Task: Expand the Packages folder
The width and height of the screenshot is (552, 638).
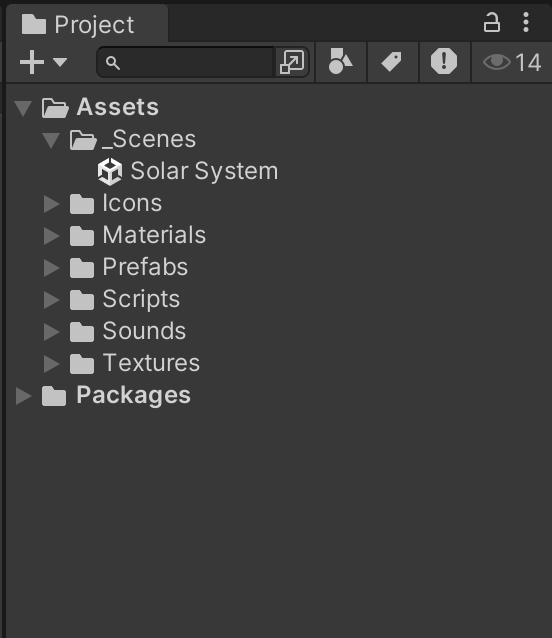Action: tap(23, 396)
